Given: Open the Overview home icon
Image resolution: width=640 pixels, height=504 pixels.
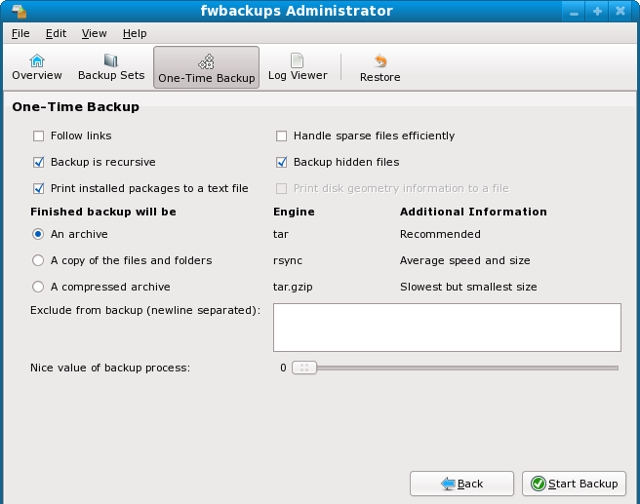Looking at the screenshot, I should tap(37, 61).
